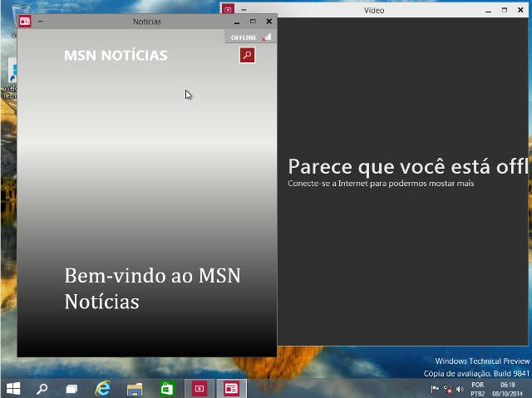The width and height of the screenshot is (532, 398).
Task: Click the Notícias app icon in title bar
Action: (x=25, y=22)
